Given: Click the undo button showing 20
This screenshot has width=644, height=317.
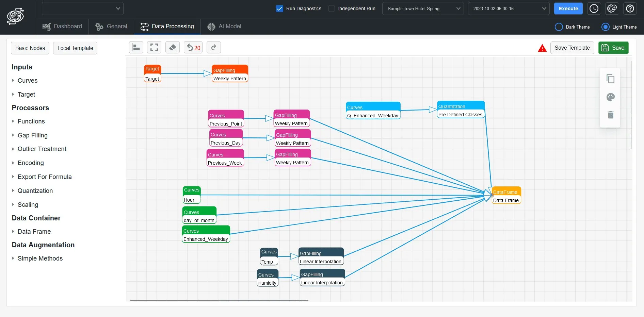Looking at the screenshot, I should tap(193, 48).
